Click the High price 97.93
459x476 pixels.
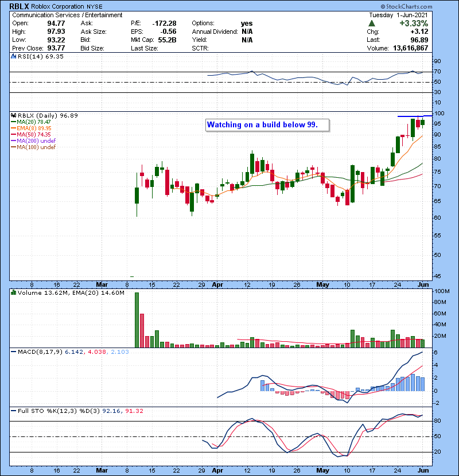(56, 32)
